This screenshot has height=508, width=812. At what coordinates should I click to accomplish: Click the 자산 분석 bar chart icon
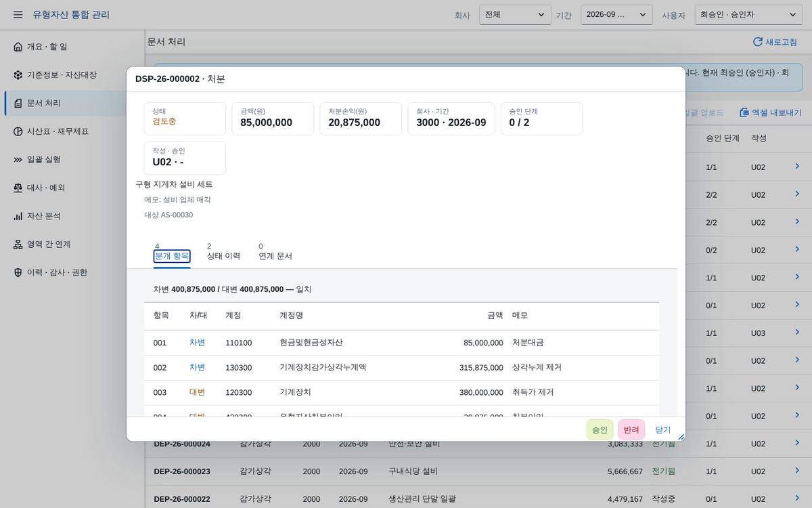(18, 216)
